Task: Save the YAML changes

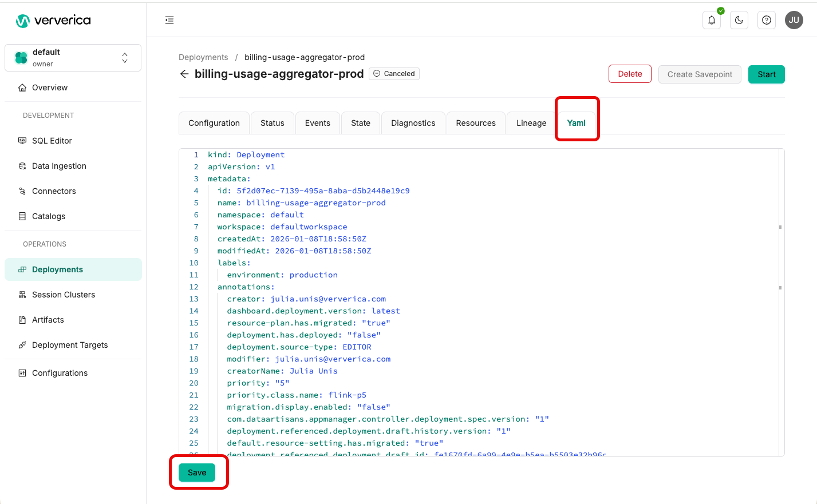Action: (x=197, y=472)
